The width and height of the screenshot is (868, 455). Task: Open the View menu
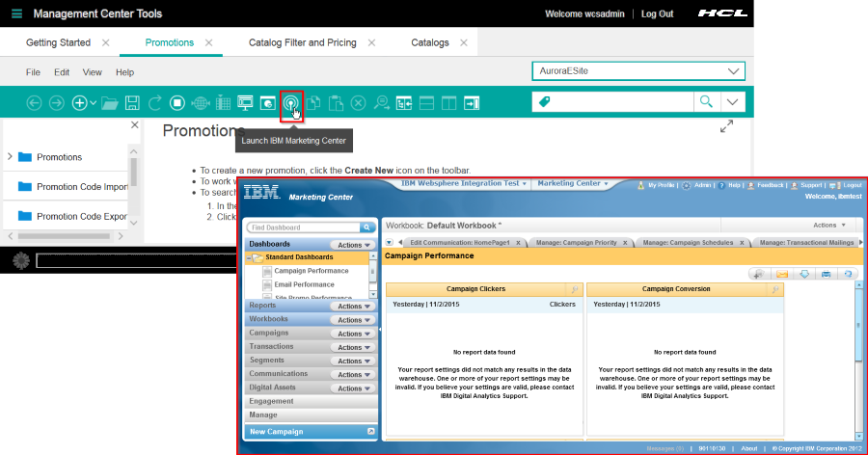(x=92, y=72)
